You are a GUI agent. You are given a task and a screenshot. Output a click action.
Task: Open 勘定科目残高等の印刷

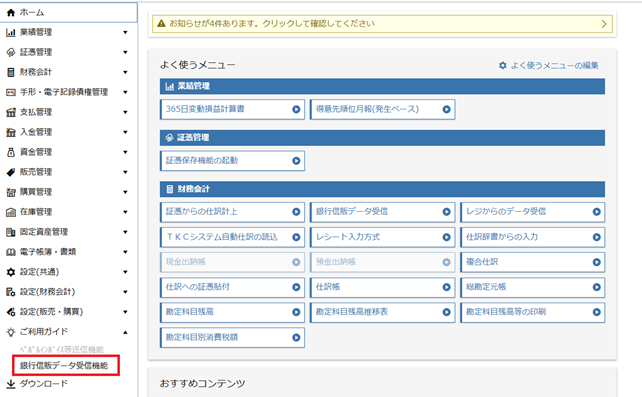tap(533, 312)
